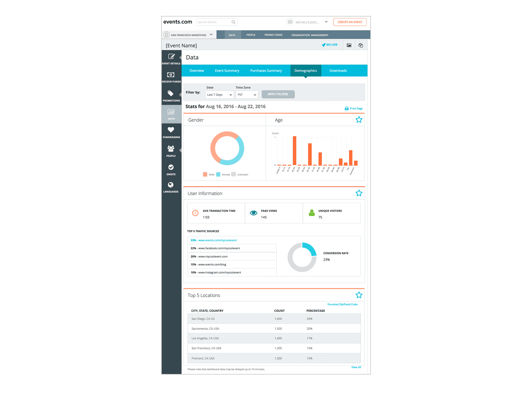Switch to the Purchases Summary tab
This screenshot has height=399, width=532.
(x=266, y=70)
